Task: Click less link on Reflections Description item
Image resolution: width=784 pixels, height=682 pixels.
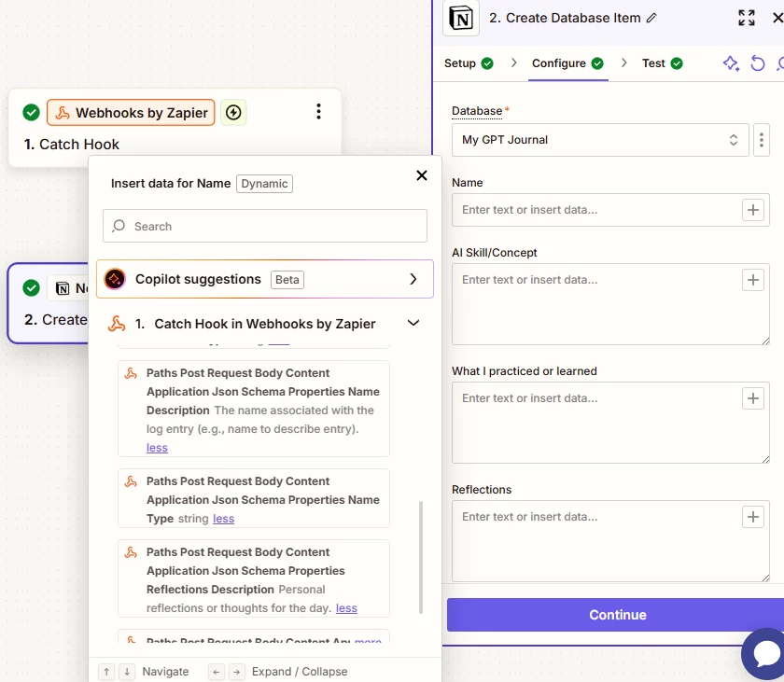Action: point(346,608)
